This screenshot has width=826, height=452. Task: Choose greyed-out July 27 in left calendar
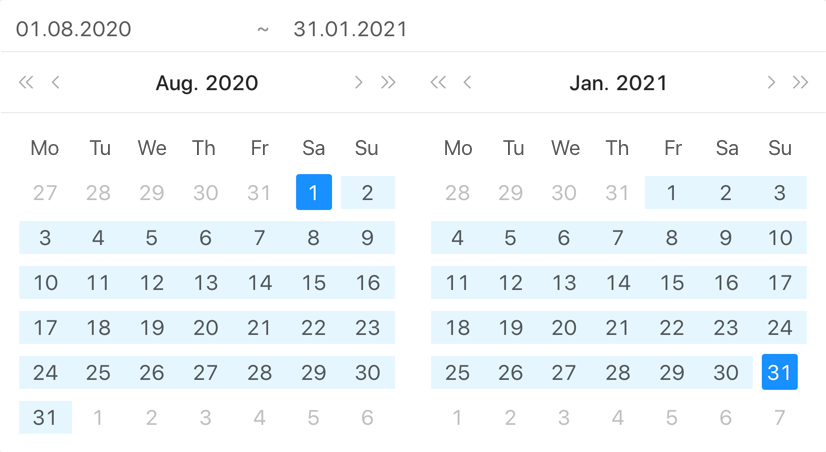point(45,192)
